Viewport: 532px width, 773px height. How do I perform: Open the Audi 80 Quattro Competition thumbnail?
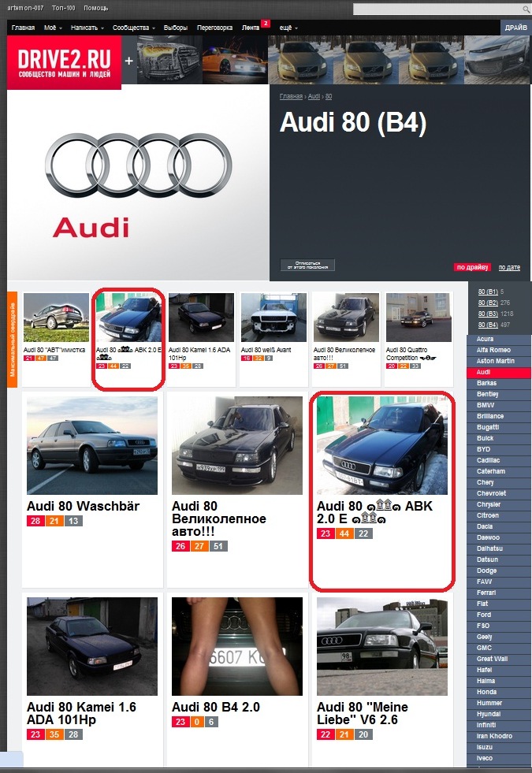(x=419, y=317)
